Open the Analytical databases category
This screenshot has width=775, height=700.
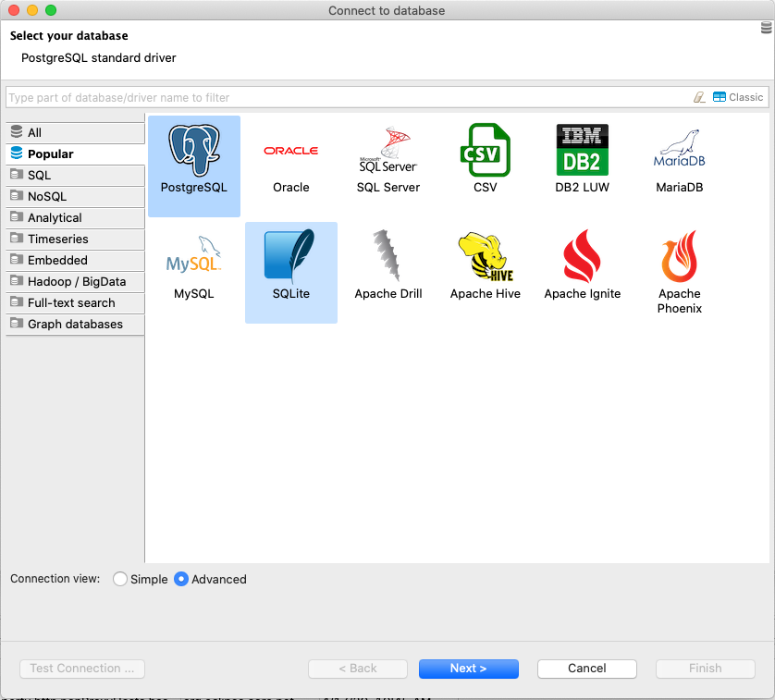[75, 217]
